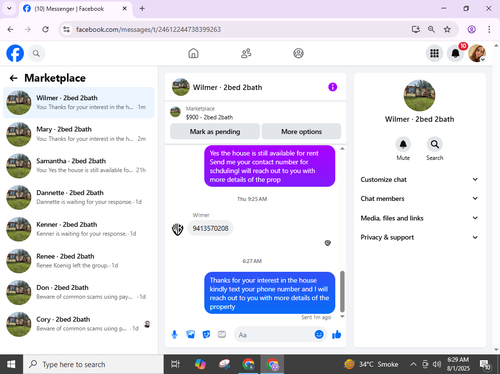500x374 pixels.
Task: Reload the Messenger page
Action: click(x=45, y=29)
